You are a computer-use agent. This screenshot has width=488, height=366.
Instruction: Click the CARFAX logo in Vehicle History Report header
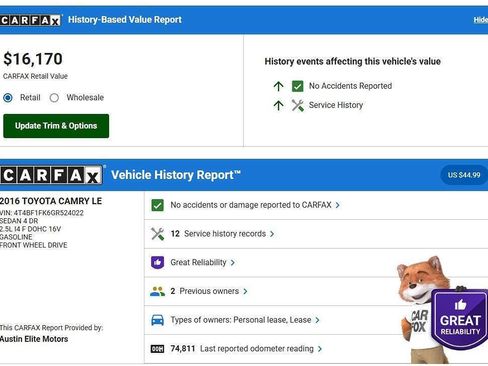click(51, 175)
